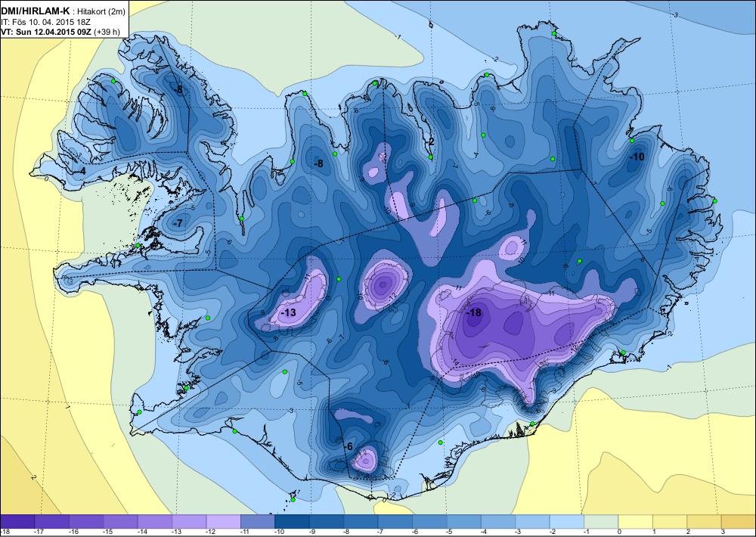Click the -11 value in the color legend
Viewport: 756px width, 537px height.
245,532
